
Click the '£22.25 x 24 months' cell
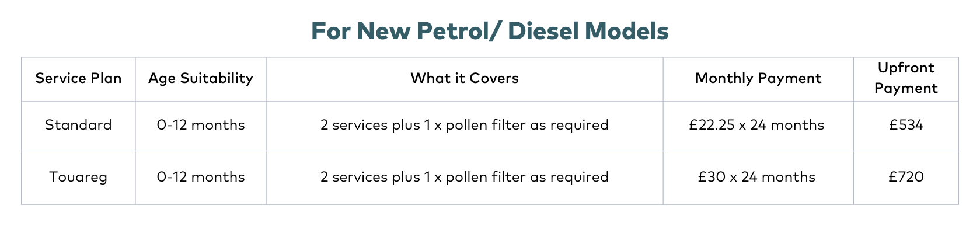point(756,125)
